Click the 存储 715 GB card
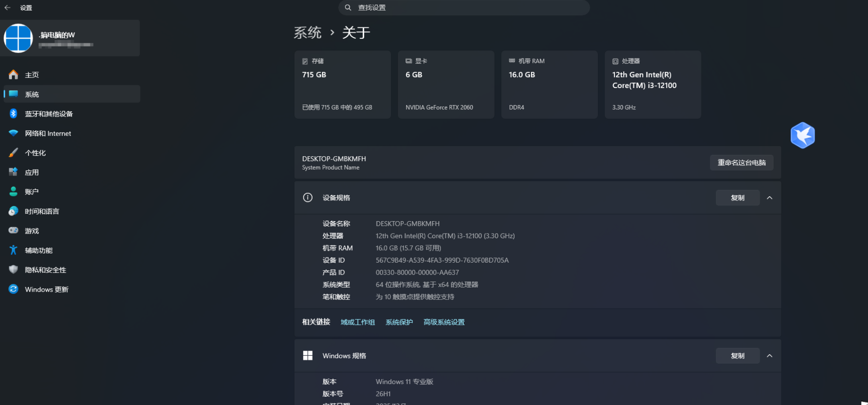Image resolution: width=868 pixels, height=405 pixels. tap(342, 84)
